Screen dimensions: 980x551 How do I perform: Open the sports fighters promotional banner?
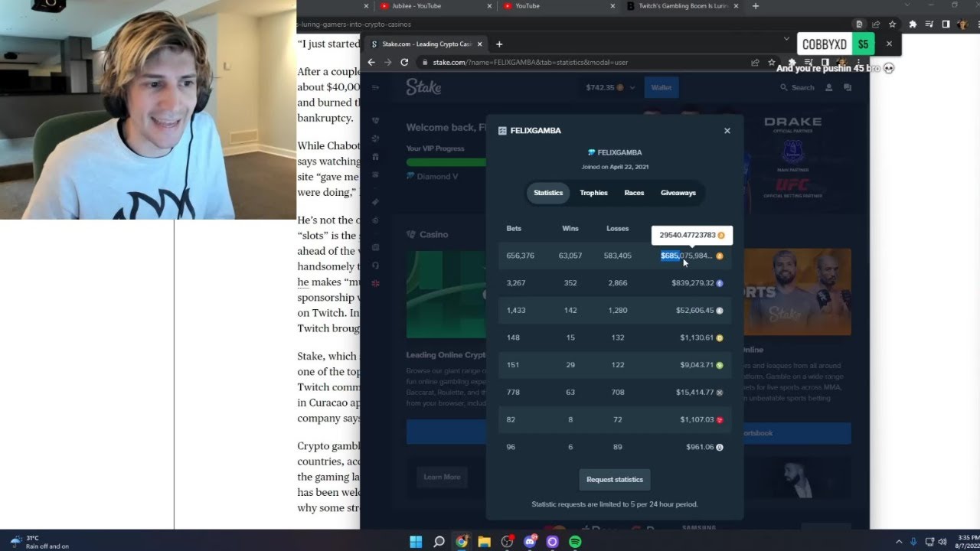coord(797,292)
